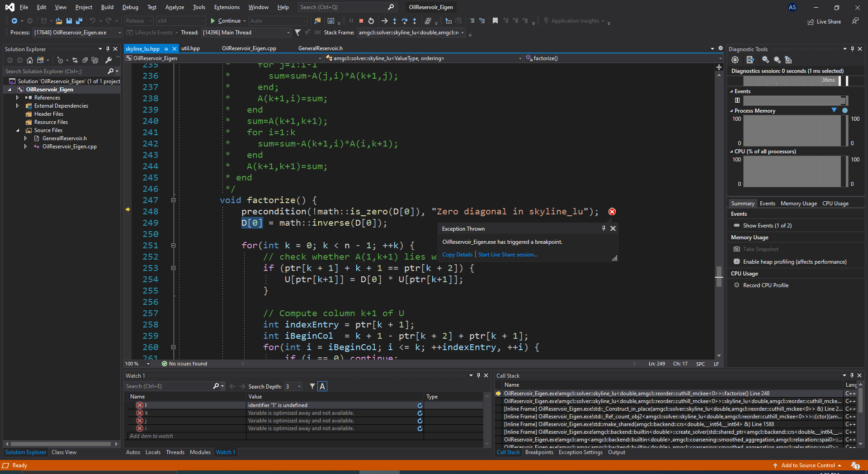This screenshot has height=474, width=868.
Task: Click Sync with Active Document icon
Action: click(x=75, y=60)
